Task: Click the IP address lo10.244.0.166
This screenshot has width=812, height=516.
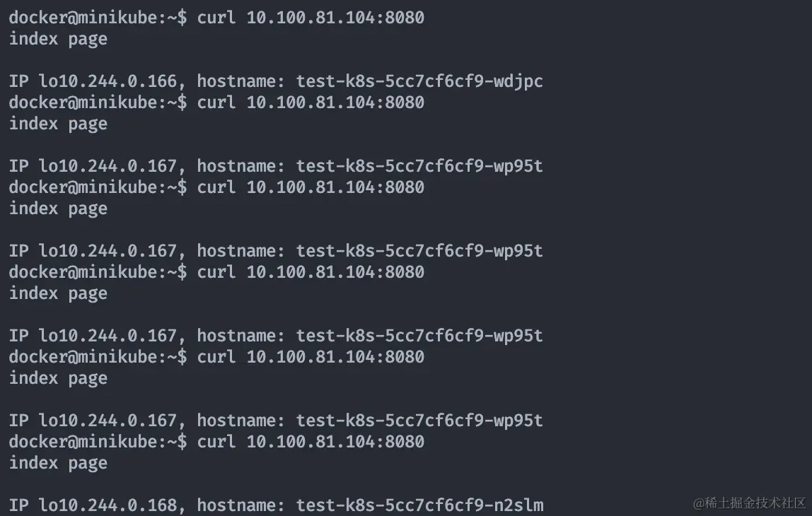Action: [x=108, y=81]
